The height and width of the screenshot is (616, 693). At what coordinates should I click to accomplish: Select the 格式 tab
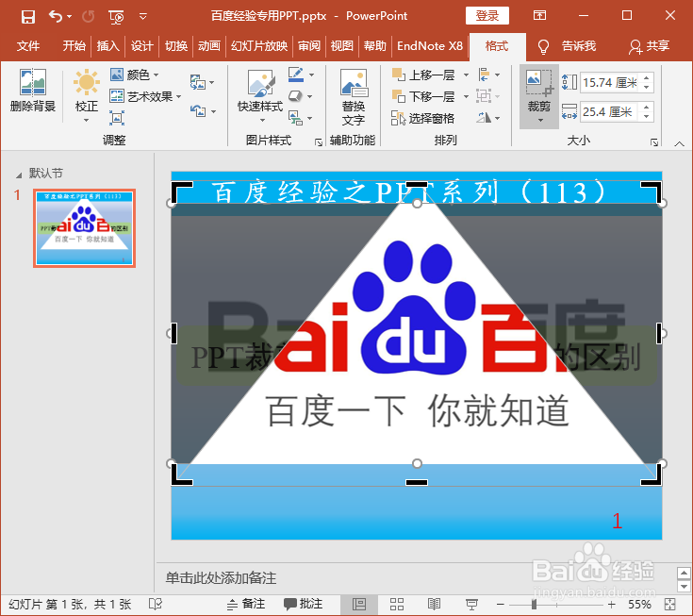(x=497, y=46)
